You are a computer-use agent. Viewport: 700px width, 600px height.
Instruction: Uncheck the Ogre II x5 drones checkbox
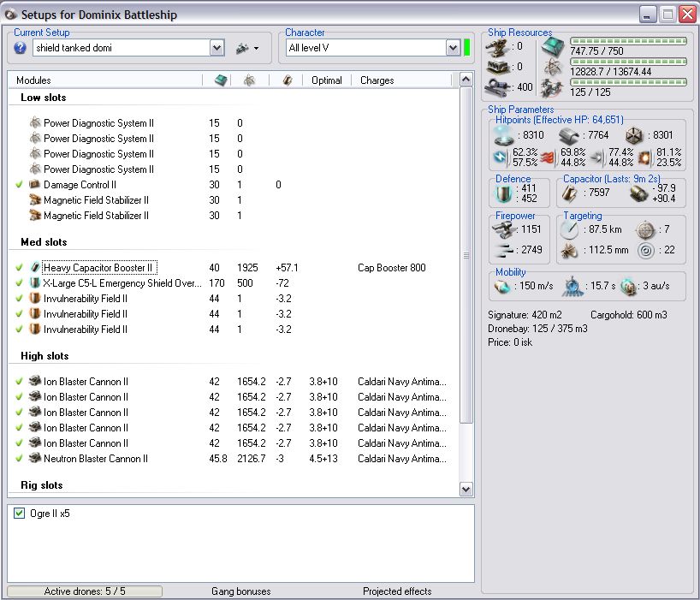coord(20,514)
